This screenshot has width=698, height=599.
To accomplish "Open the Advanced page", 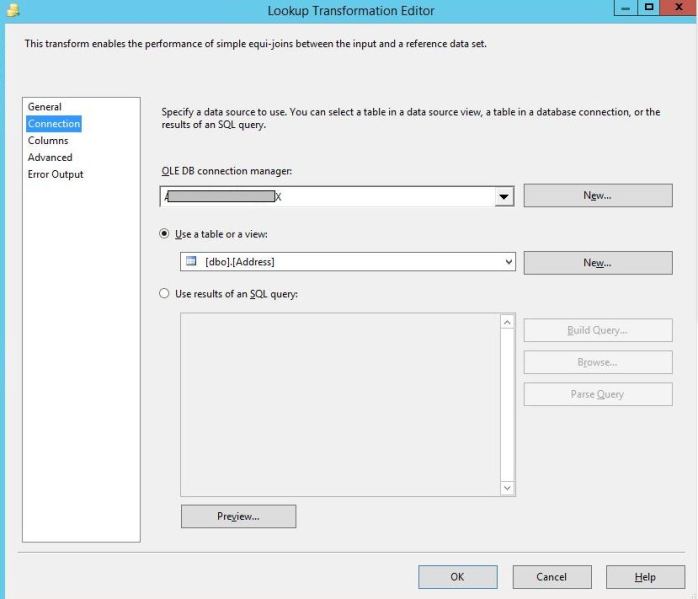I will click(x=50, y=158).
